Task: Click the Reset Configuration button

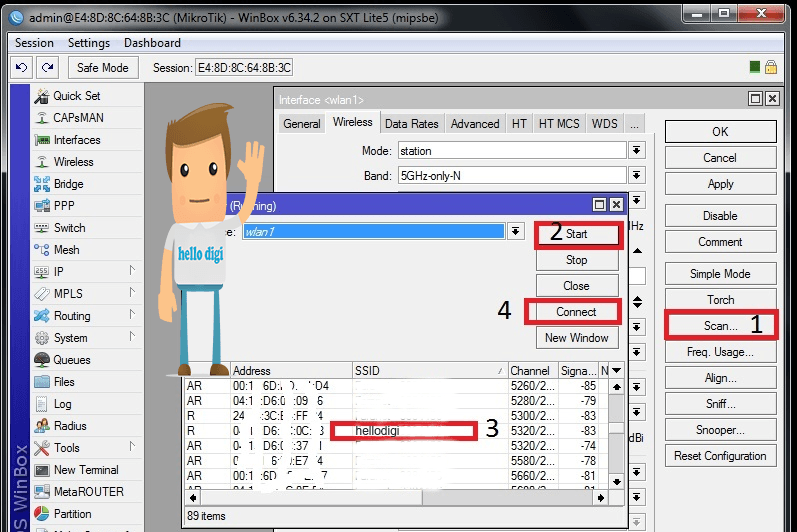Action: pyautogui.click(x=720, y=456)
